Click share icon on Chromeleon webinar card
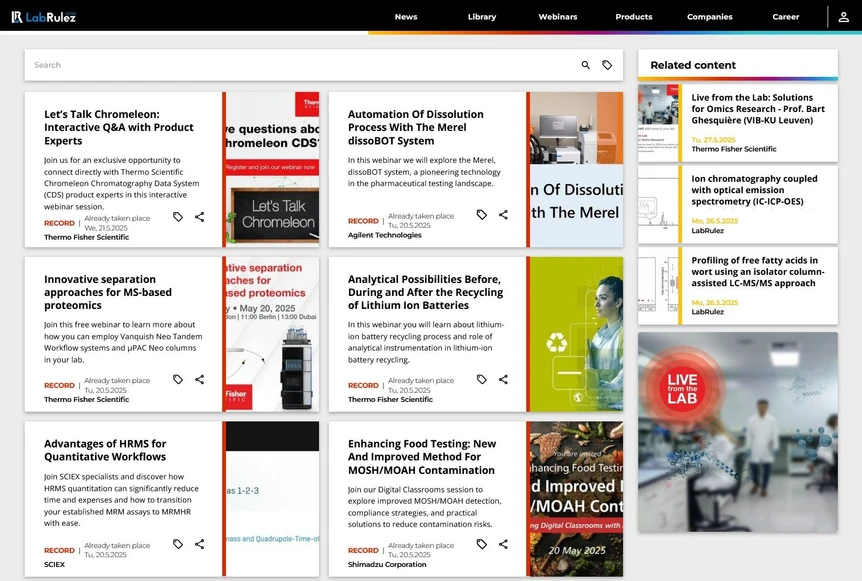Viewport: 862px width, 581px height. 200,217
